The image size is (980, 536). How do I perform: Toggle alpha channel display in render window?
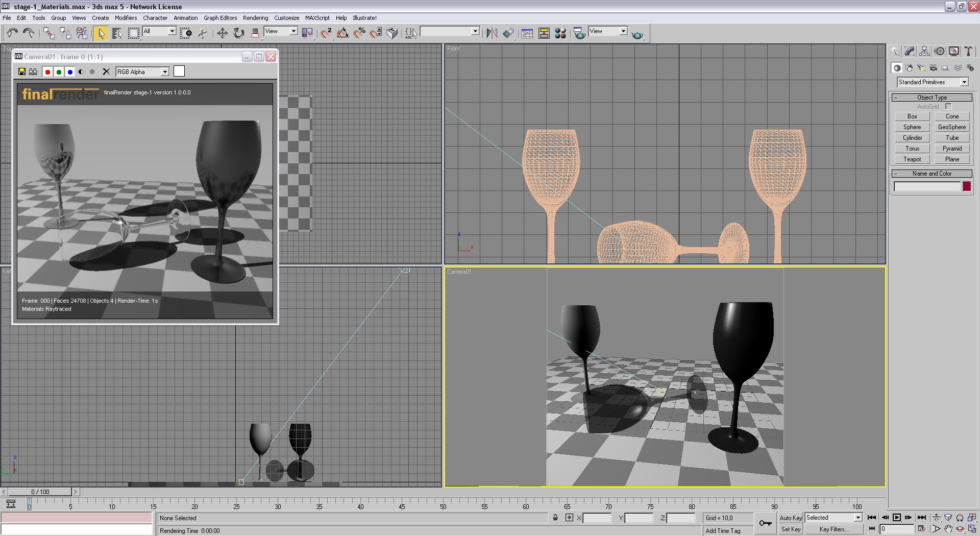(x=81, y=71)
